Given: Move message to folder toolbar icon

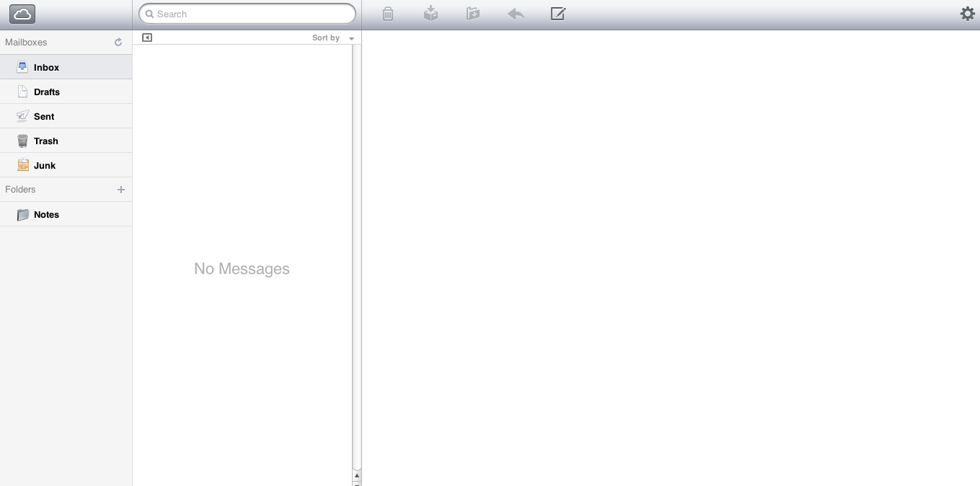Looking at the screenshot, I should pyautogui.click(x=473, y=14).
